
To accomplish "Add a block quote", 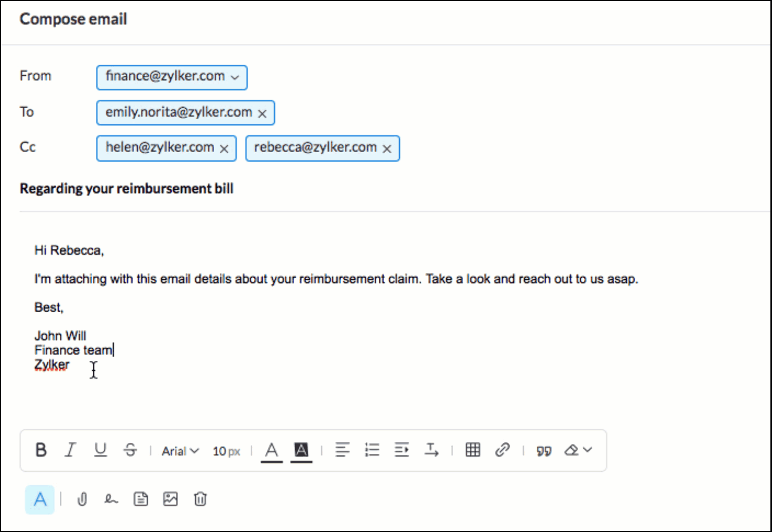I will (x=544, y=451).
